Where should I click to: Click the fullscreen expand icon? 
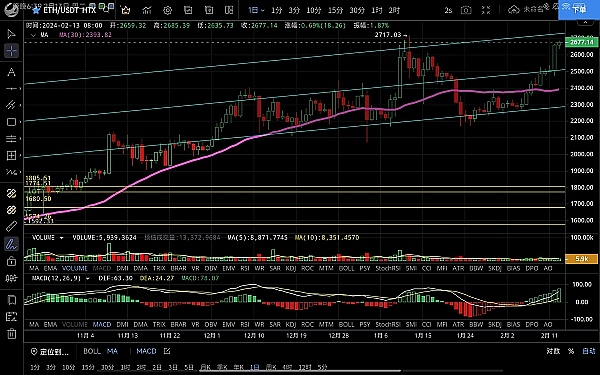486,10
